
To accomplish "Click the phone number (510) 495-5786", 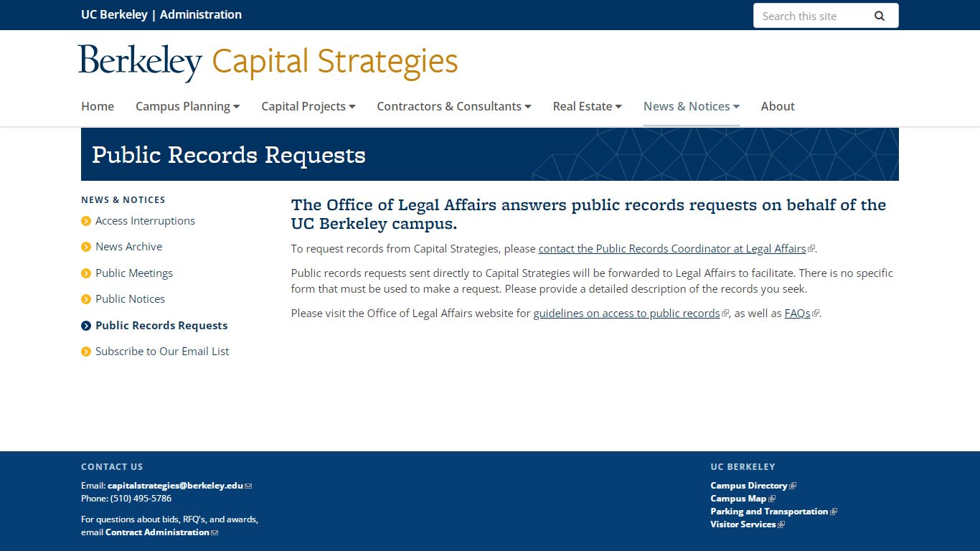I will tap(141, 499).
